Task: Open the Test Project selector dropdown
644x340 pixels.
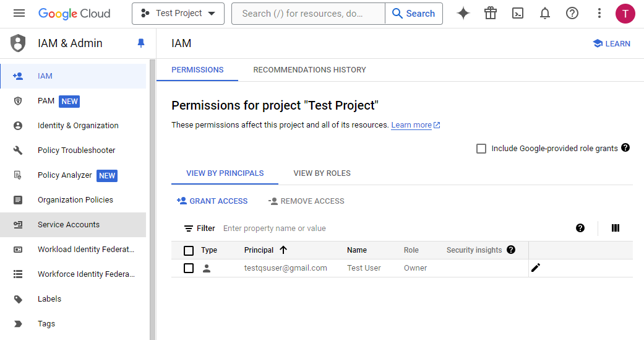Action: pyautogui.click(x=178, y=14)
